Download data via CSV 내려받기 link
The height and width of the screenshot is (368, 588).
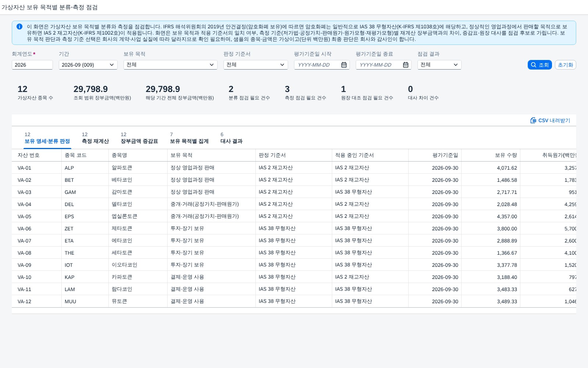click(x=550, y=120)
